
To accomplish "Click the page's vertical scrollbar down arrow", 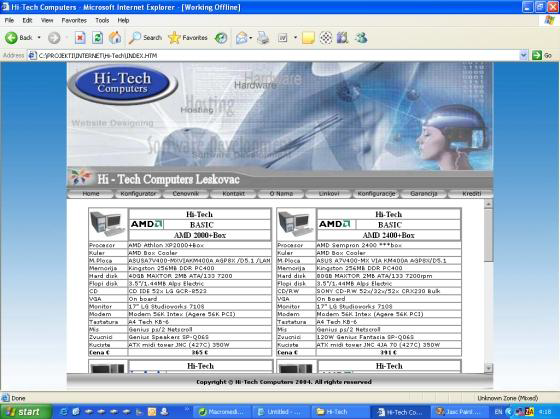I will pos(489,368).
